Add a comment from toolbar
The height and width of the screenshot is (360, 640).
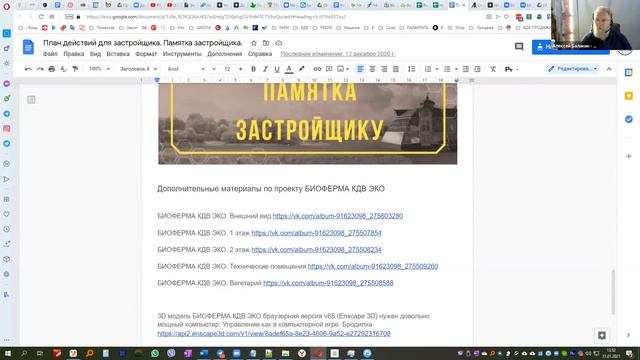(329, 69)
